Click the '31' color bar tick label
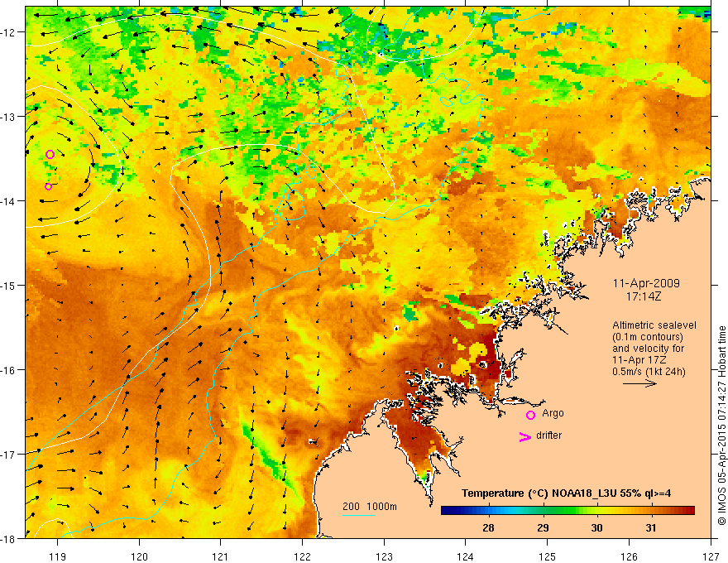The width and height of the screenshot is (728, 563). pos(651,527)
